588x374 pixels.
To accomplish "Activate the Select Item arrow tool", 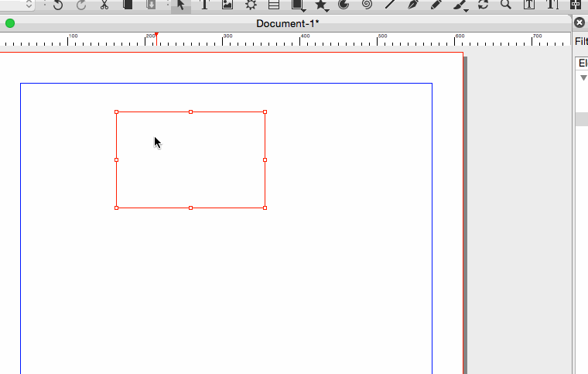I will [x=180, y=5].
